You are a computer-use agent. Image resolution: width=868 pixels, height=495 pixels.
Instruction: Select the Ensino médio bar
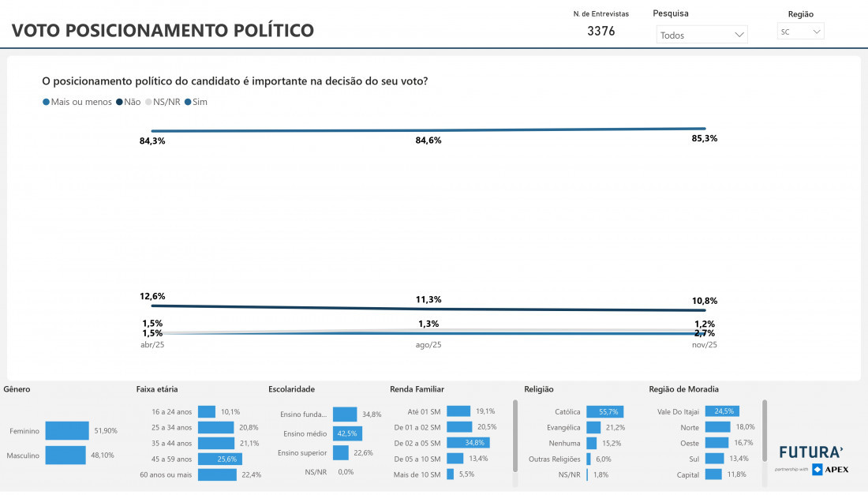click(x=347, y=433)
